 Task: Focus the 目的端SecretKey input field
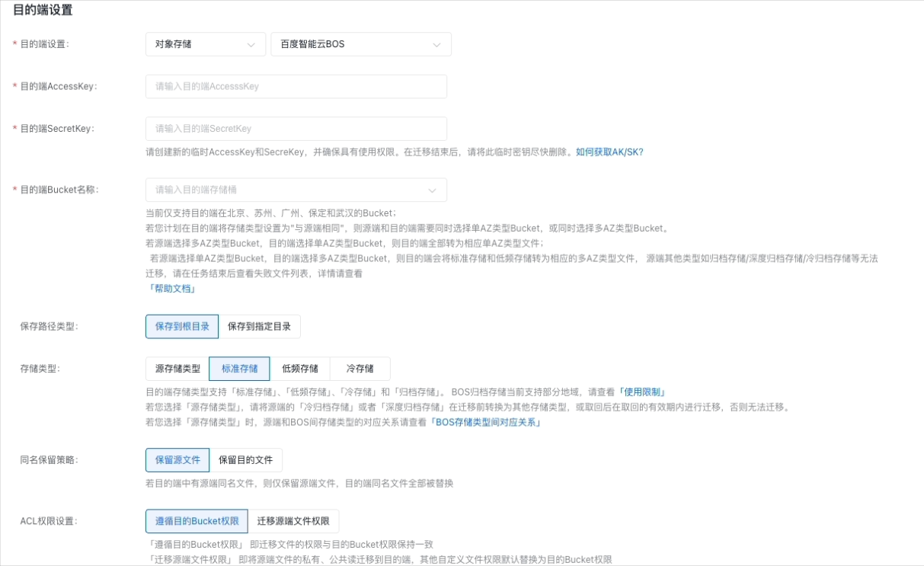pyautogui.click(x=296, y=129)
